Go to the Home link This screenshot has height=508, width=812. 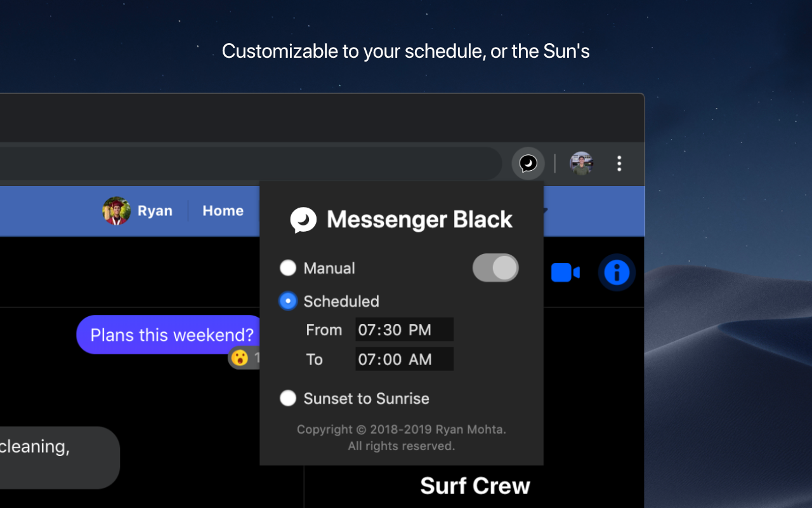(x=223, y=211)
